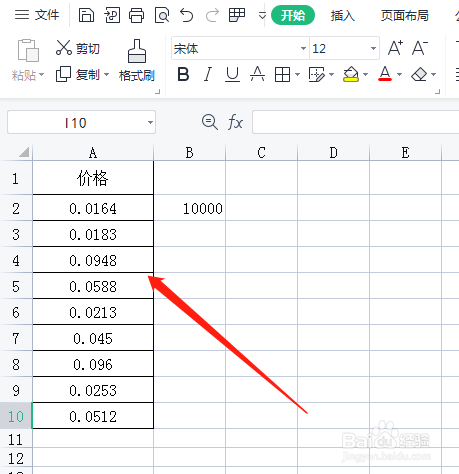Click cell with 0.0948
The image size is (459, 474).
click(93, 260)
